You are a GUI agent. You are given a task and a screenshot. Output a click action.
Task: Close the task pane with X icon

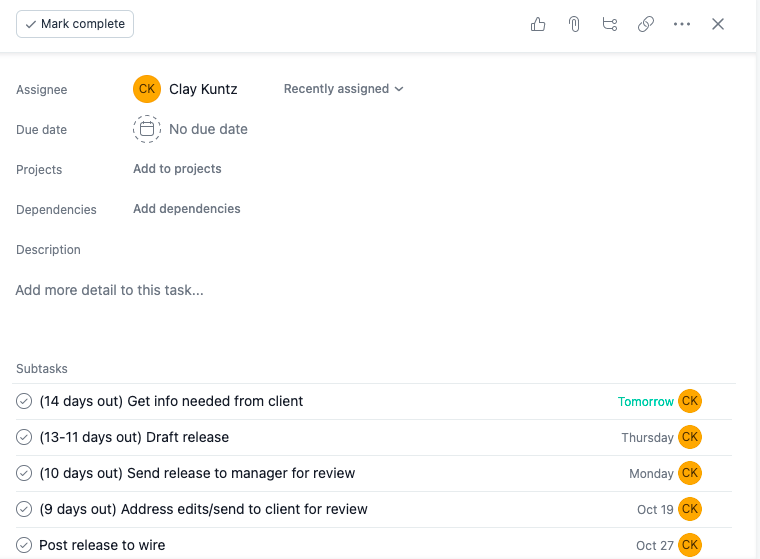718,24
